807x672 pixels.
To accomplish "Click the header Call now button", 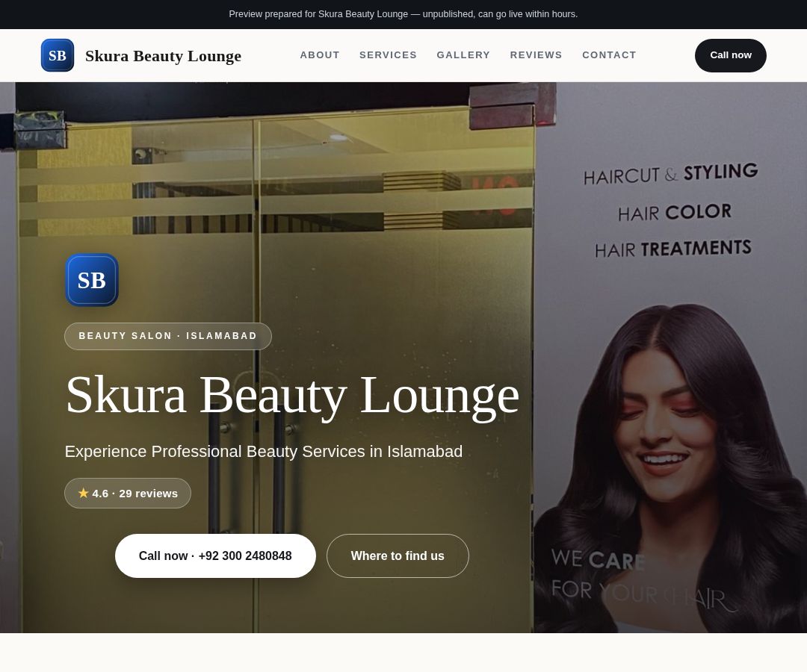I will pyautogui.click(x=730, y=55).
